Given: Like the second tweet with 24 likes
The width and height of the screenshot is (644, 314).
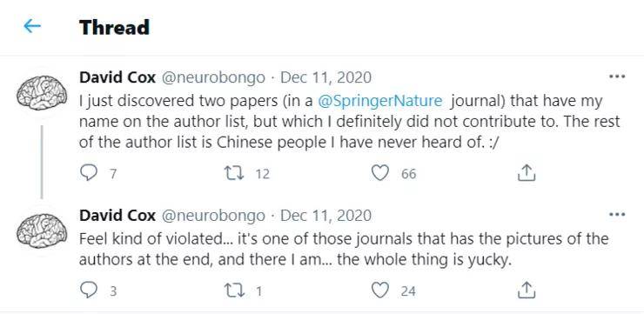Looking at the screenshot, I should coord(380,291).
